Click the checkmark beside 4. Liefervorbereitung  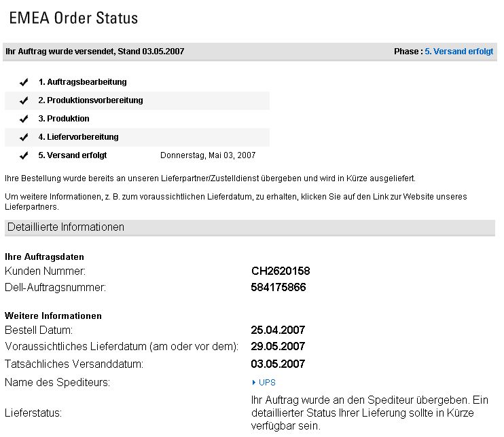24,137
